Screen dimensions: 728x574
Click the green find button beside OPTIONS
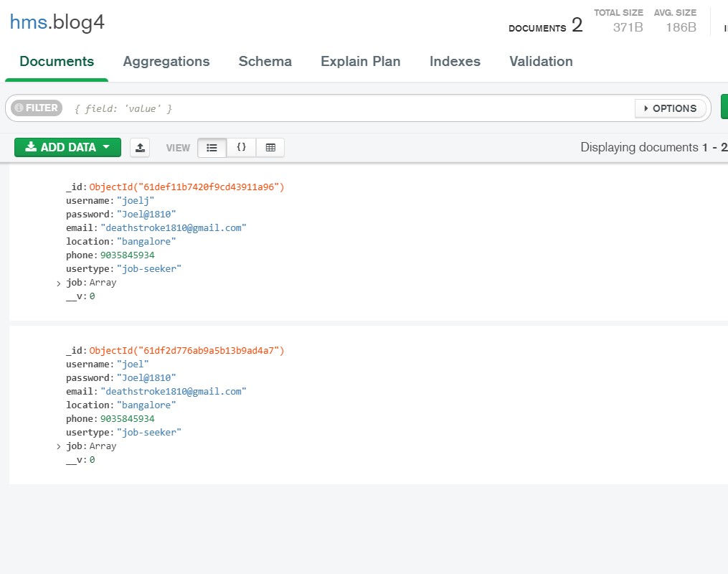coord(723,108)
